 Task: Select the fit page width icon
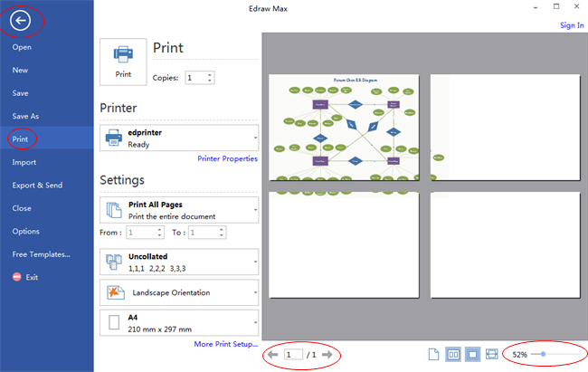tap(492, 354)
